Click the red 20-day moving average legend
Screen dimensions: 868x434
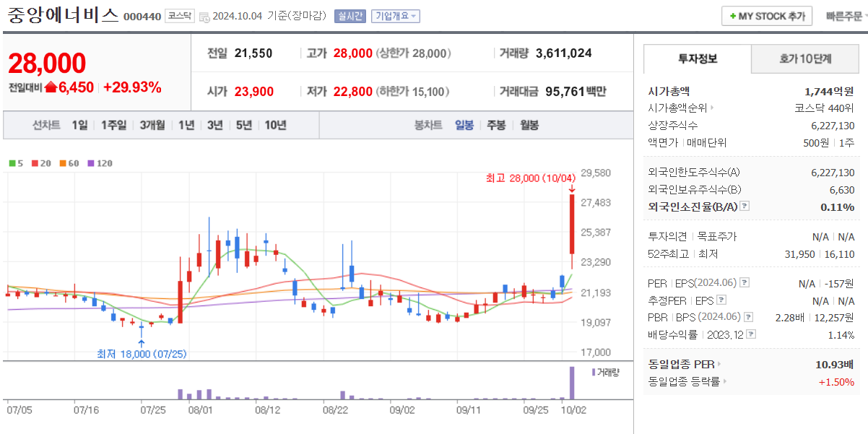[40, 163]
